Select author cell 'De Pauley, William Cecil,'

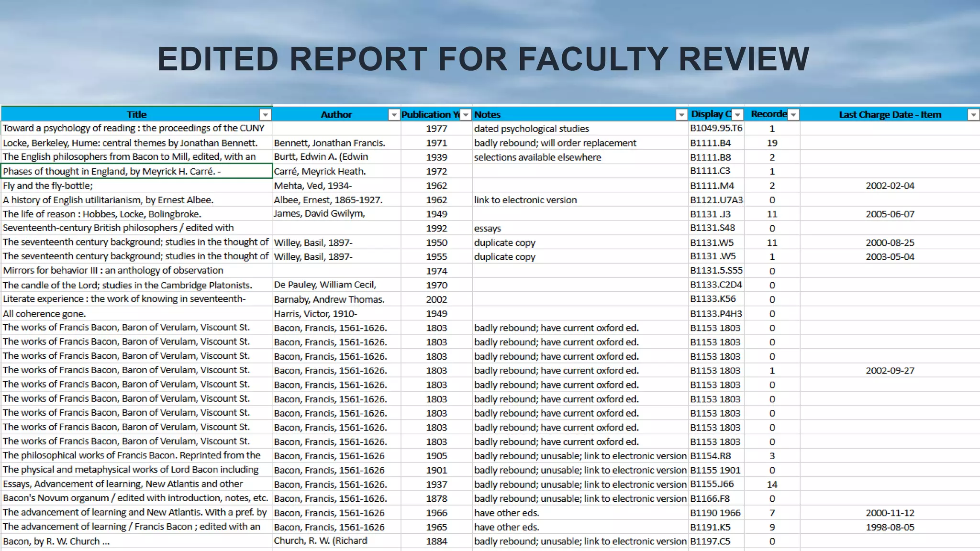(336, 285)
